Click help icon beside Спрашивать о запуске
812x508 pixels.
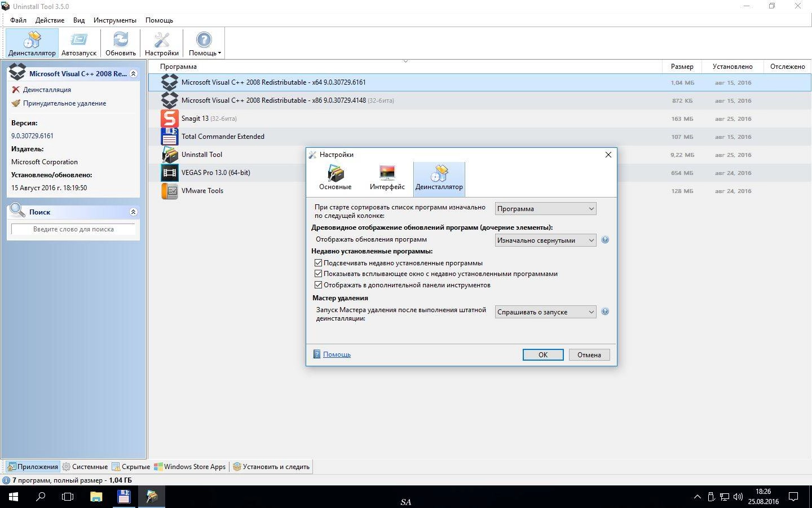[605, 312]
